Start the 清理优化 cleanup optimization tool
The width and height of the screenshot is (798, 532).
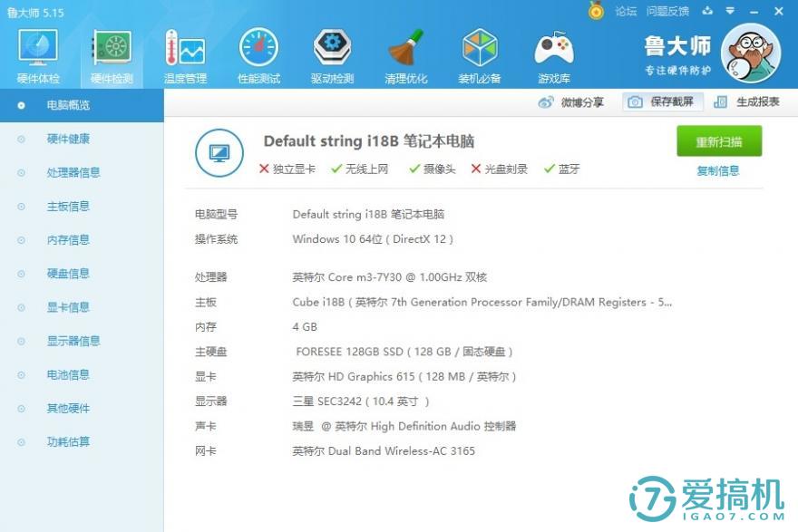click(x=406, y=53)
